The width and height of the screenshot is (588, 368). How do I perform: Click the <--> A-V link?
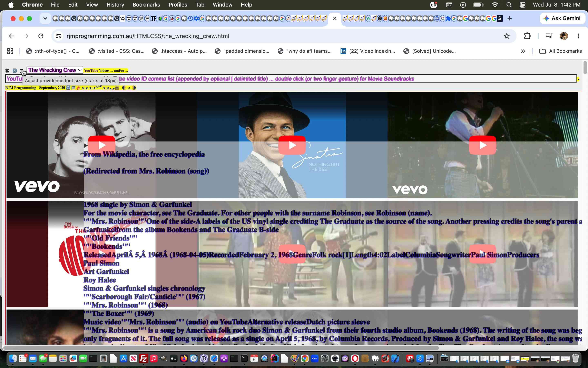(x=109, y=88)
